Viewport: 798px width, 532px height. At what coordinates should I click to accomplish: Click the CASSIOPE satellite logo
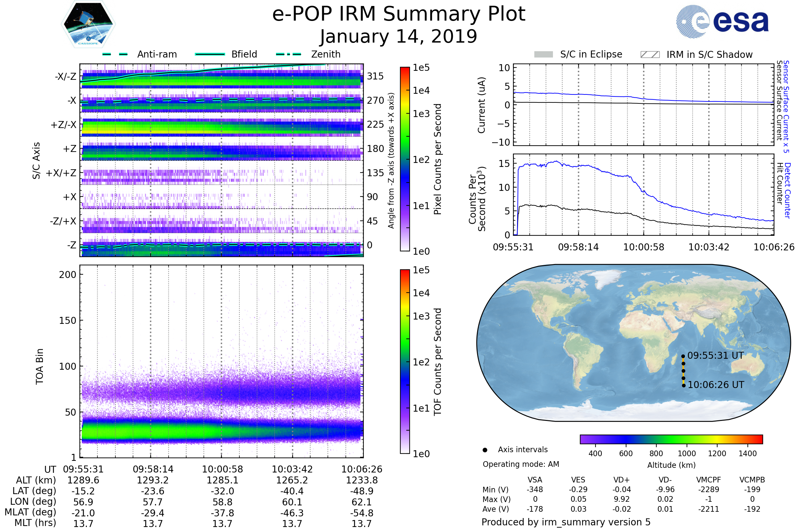coord(88,24)
